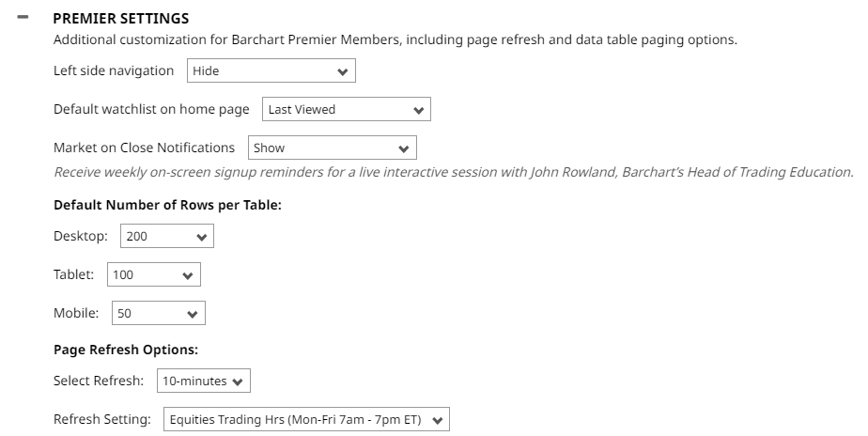Image resolution: width=868 pixels, height=436 pixels.
Task: Open the Default watchlist on home page dropdown
Action: pos(338,110)
